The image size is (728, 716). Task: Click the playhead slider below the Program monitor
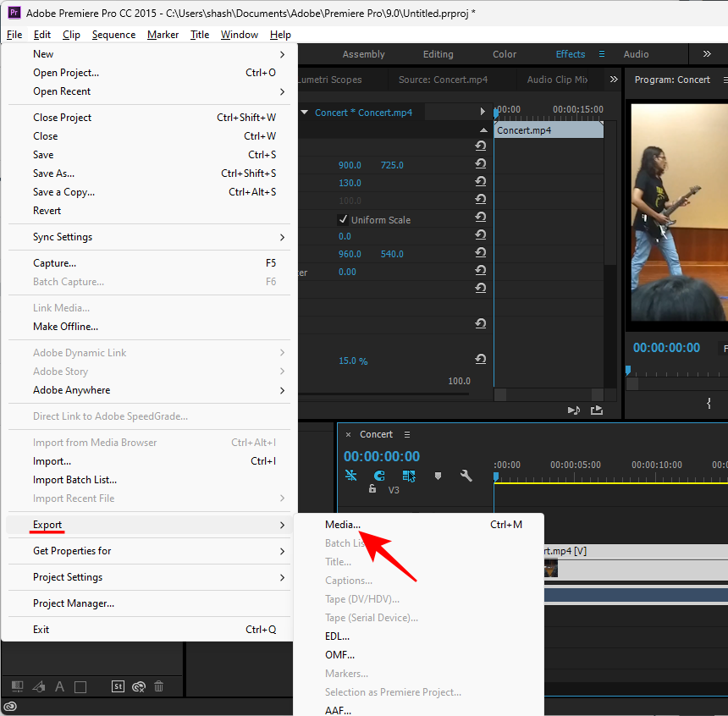coord(628,370)
